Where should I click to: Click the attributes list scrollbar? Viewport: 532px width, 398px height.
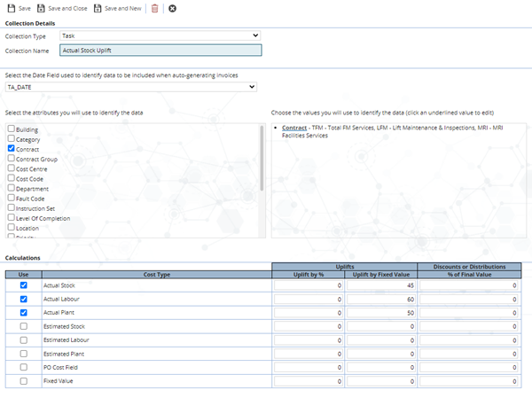[x=262, y=160]
